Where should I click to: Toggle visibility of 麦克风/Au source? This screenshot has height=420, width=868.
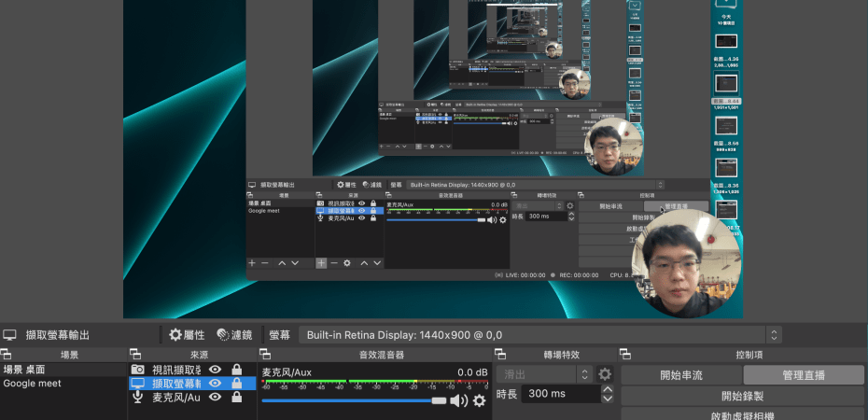[216, 397]
